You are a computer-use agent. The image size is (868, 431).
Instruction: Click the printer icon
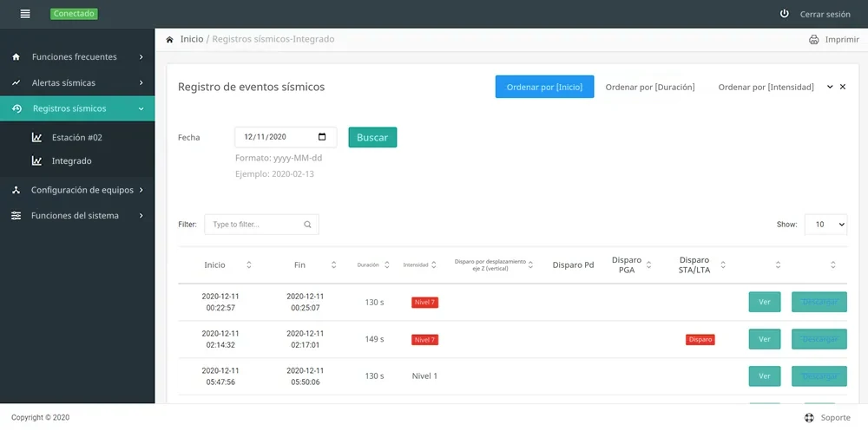(814, 39)
